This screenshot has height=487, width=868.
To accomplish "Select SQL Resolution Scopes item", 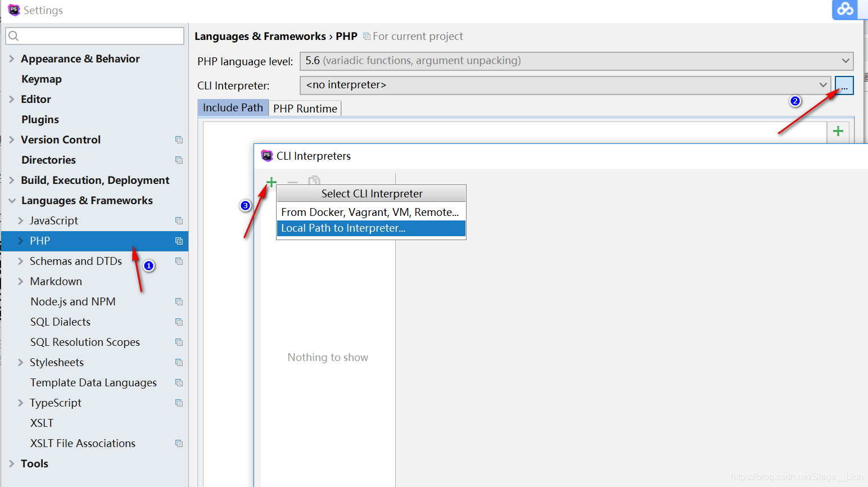I will (85, 342).
